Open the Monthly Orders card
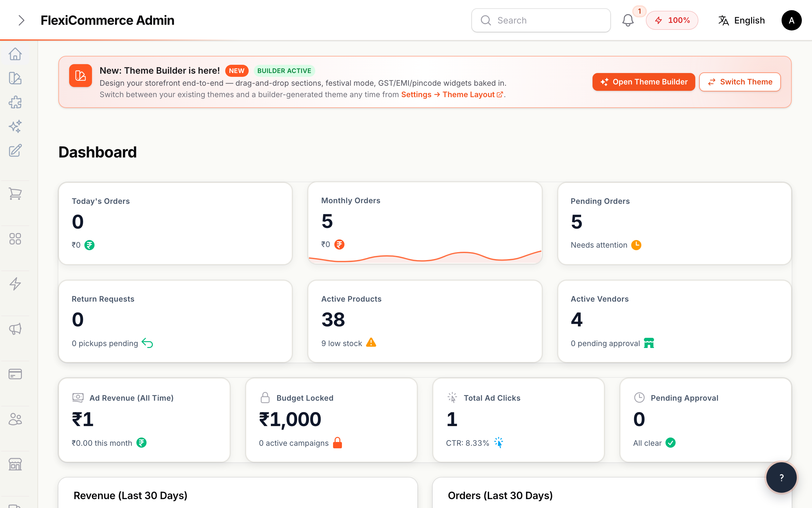 (425, 223)
